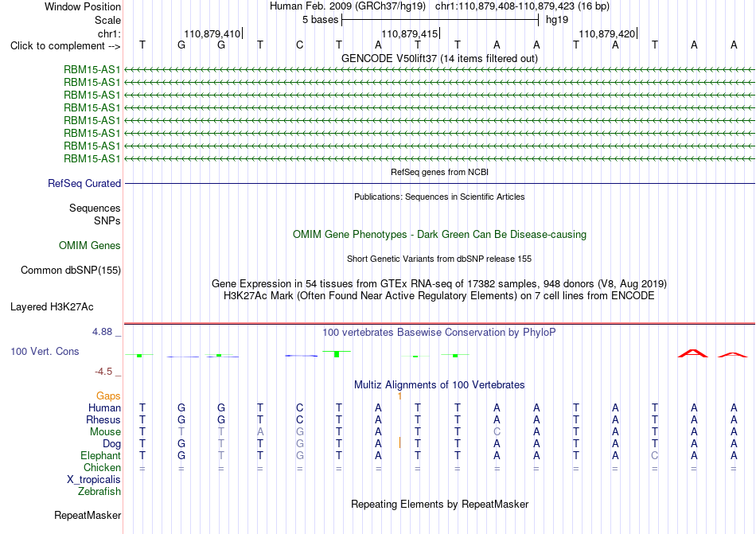Select the Mouse species row label
The image size is (756, 534).
105,432
